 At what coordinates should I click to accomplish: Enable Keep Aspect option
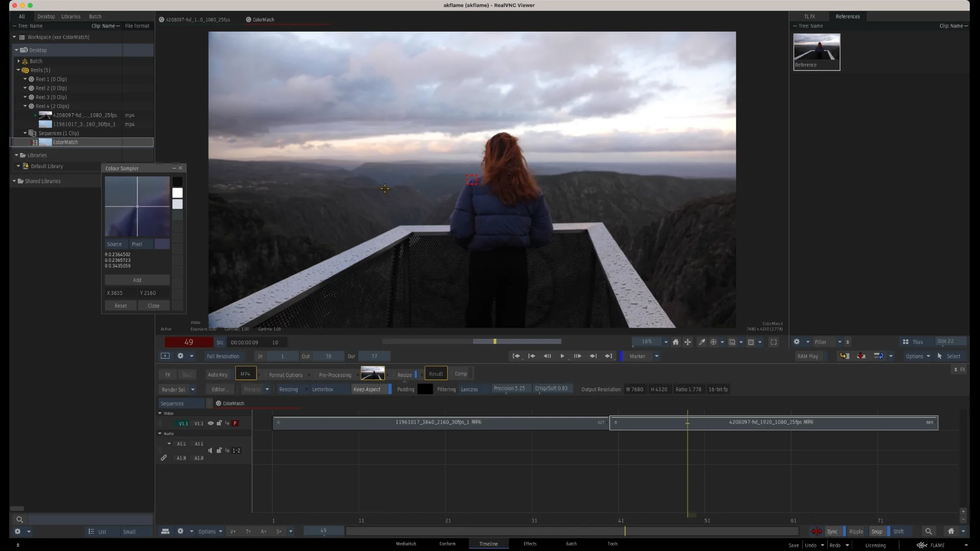point(367,389)
